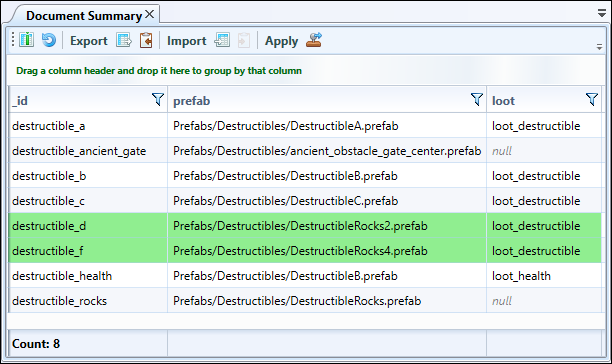Screen dimensions: 612x364
Task: Click loot_destructible cell in destructible_b row
Action: tap(544, 176)
